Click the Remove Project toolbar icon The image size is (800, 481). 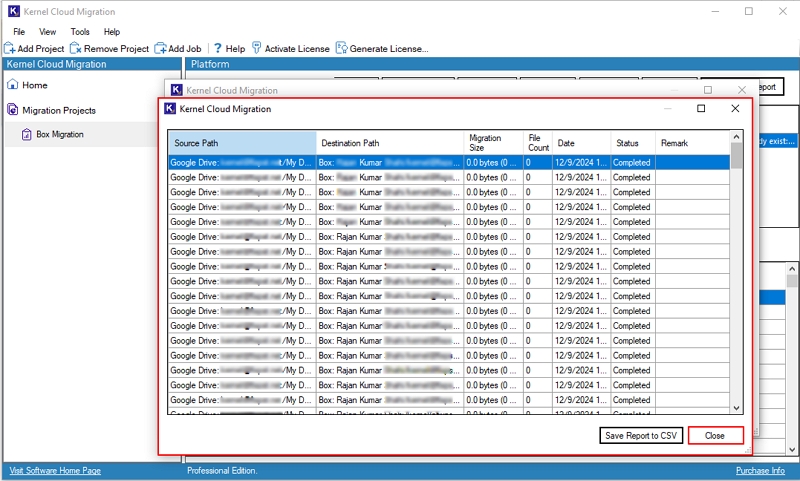click(x=76, y=48)
